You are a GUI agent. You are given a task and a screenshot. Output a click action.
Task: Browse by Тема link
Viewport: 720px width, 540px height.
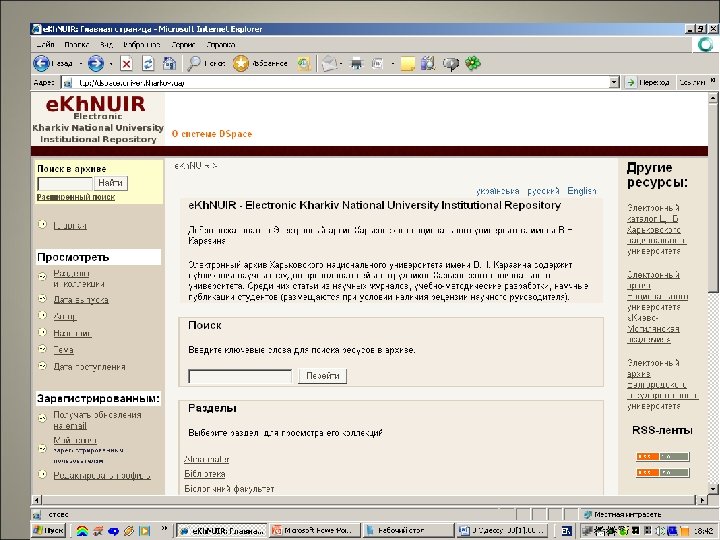pos(63,350)
